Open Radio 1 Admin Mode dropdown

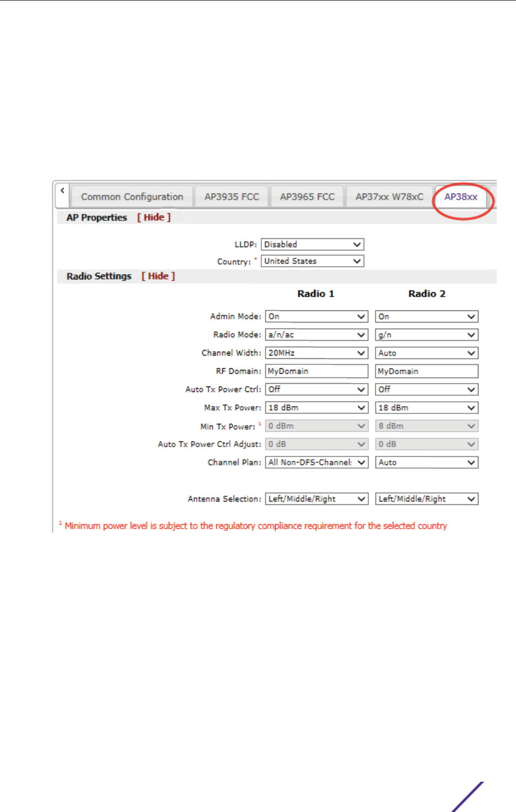pos(316,316)
